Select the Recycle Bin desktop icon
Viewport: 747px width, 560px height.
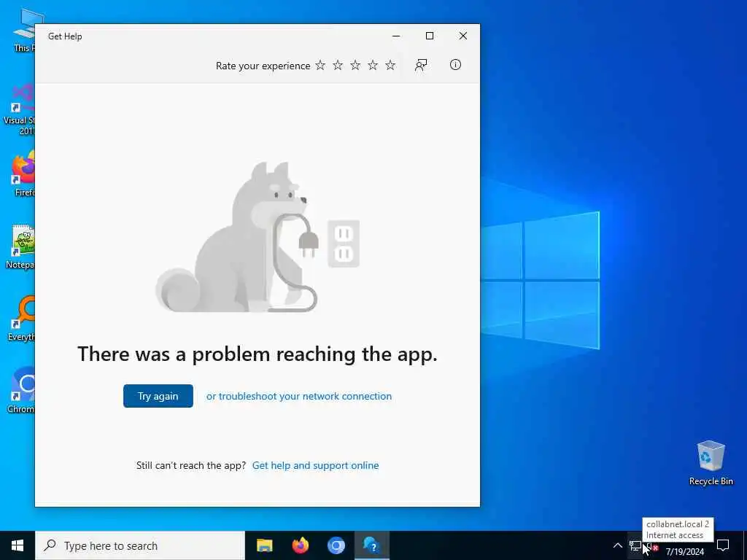point(711,463)
